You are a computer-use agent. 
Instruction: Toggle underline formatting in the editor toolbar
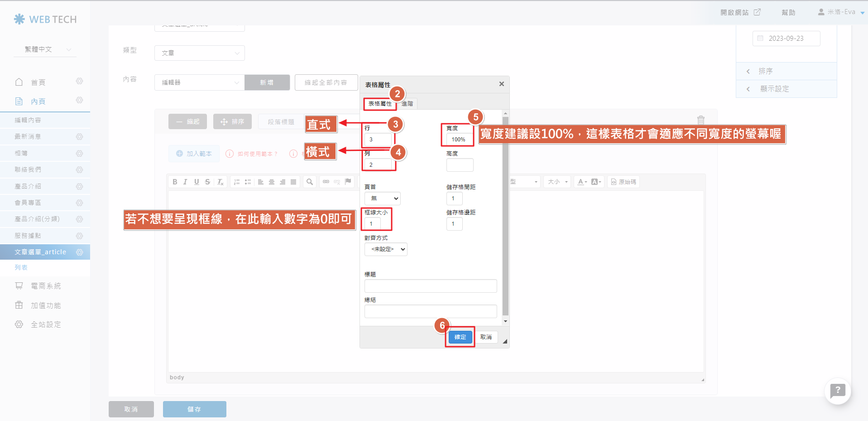coord(197,182)
